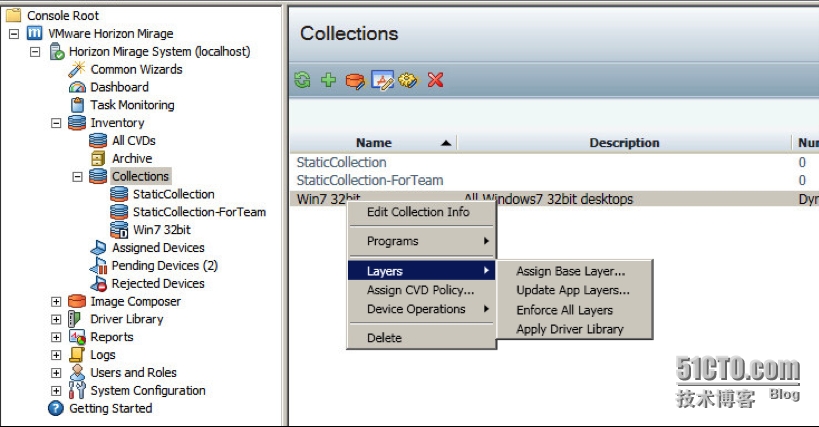
Task: Expand the Users and Roles node
Action: tap(56, 373)
